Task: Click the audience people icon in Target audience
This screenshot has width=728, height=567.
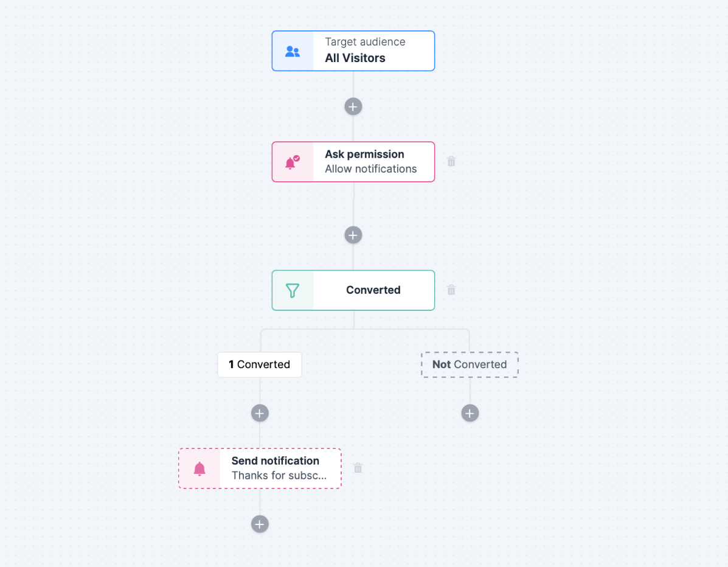Action: 293,51
